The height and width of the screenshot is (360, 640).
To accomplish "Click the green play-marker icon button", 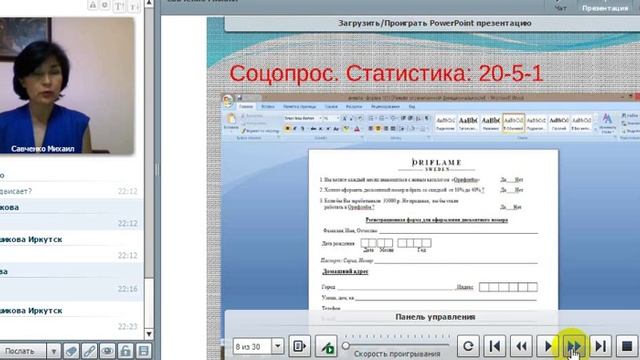I will click(326, 346).
